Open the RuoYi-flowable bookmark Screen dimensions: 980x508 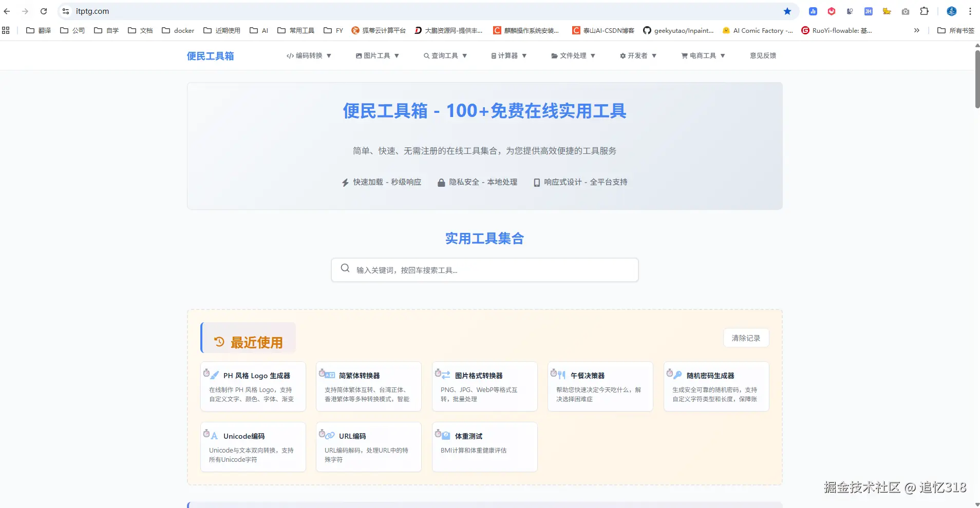[837, 30]
